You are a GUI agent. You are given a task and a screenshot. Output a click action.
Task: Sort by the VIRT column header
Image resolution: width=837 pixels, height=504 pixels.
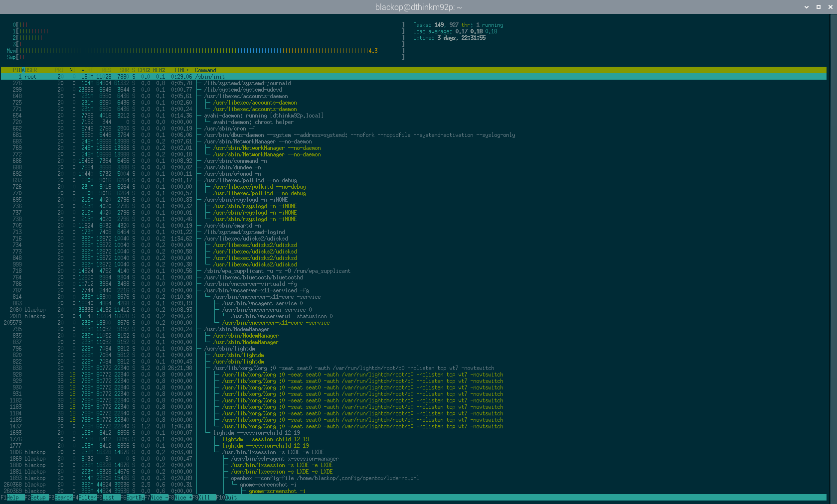tap(87, 70)
